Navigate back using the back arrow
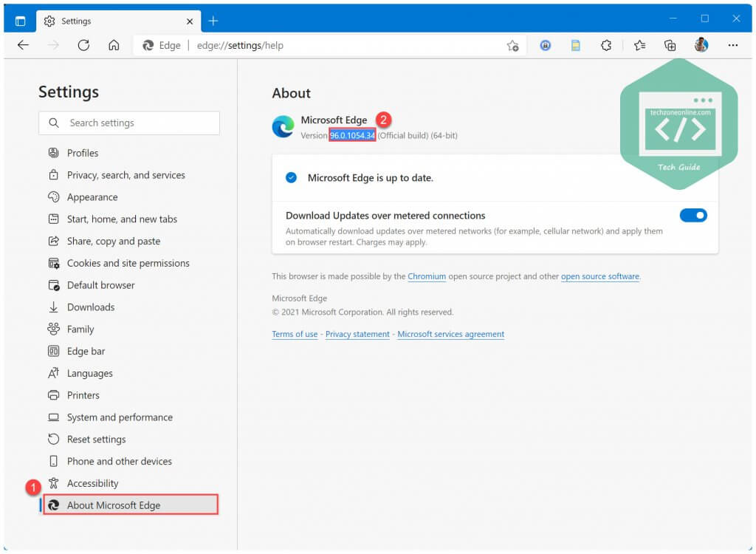Image resolution: width=756 pixels, height=554 pixels. tap(23, 45)
